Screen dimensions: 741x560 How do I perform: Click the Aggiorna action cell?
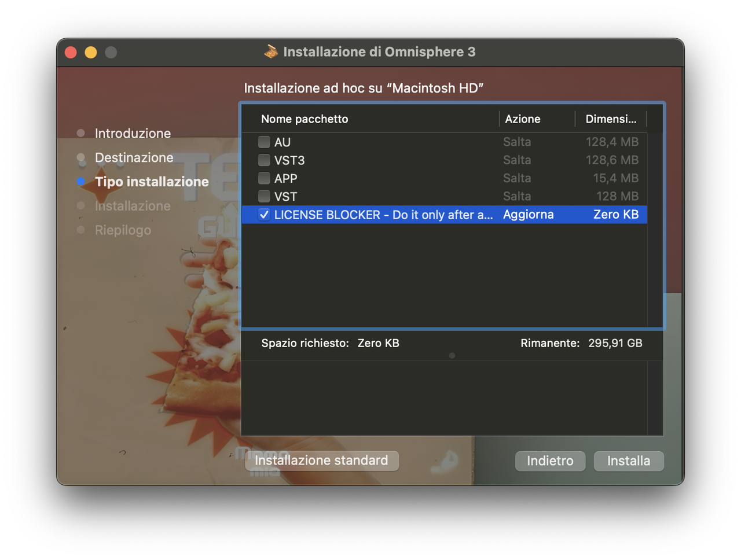(x=529, y=215)
